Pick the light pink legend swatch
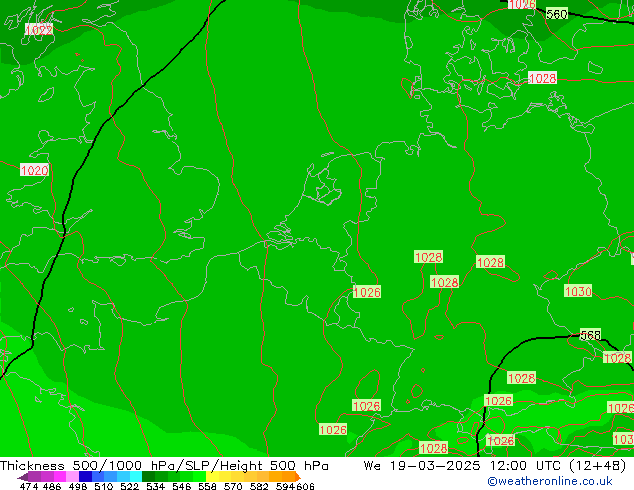The image size is (634, 490). 72,477
